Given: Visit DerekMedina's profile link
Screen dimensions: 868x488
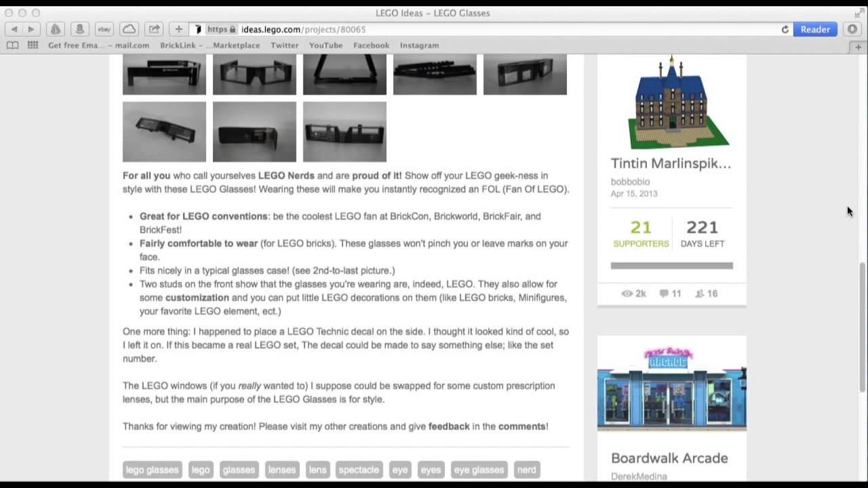Looking at the screenshot, I should [639, 476].
